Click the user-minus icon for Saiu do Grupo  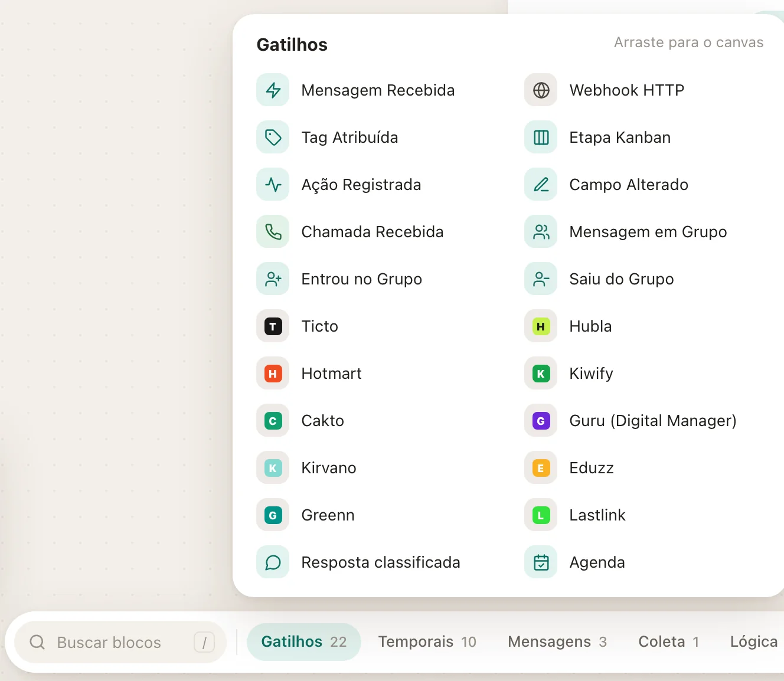point(541,279)
